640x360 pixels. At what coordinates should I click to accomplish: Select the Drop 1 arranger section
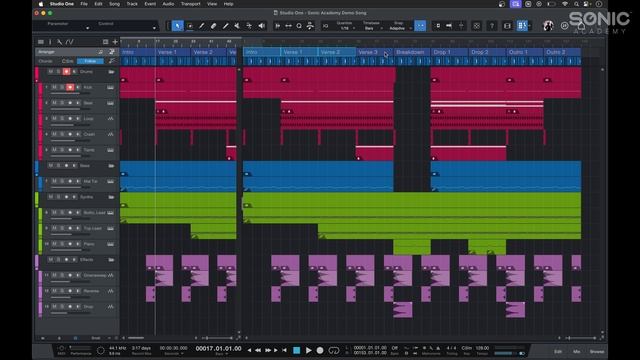(x=449, y=52)
